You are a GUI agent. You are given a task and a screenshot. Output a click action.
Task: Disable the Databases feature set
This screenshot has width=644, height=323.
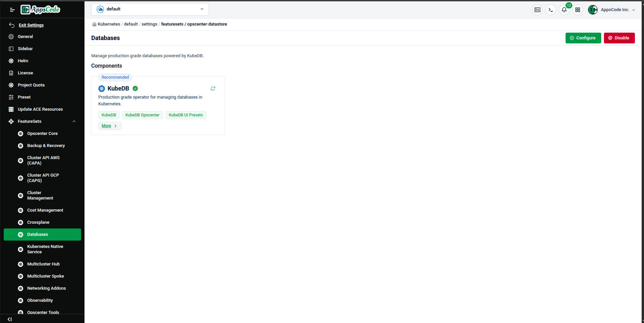point(619,38)
